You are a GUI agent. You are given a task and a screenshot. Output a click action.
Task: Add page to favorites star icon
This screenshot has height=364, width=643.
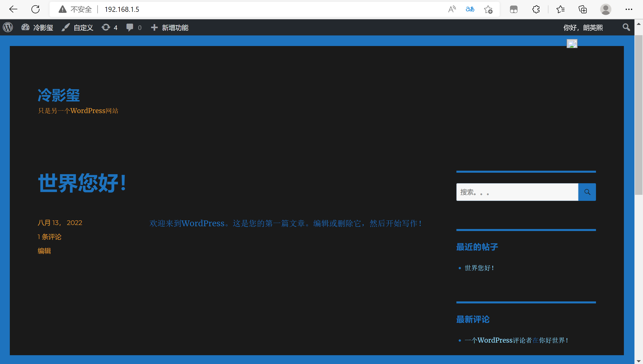coord(488,9)
